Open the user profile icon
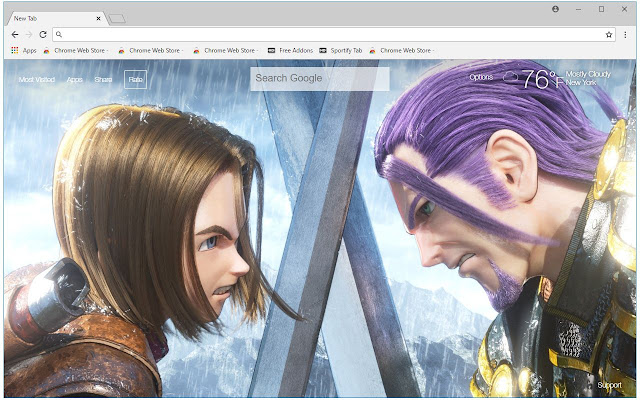Viewport: 640px width, 400px height. tap(555, 9)
